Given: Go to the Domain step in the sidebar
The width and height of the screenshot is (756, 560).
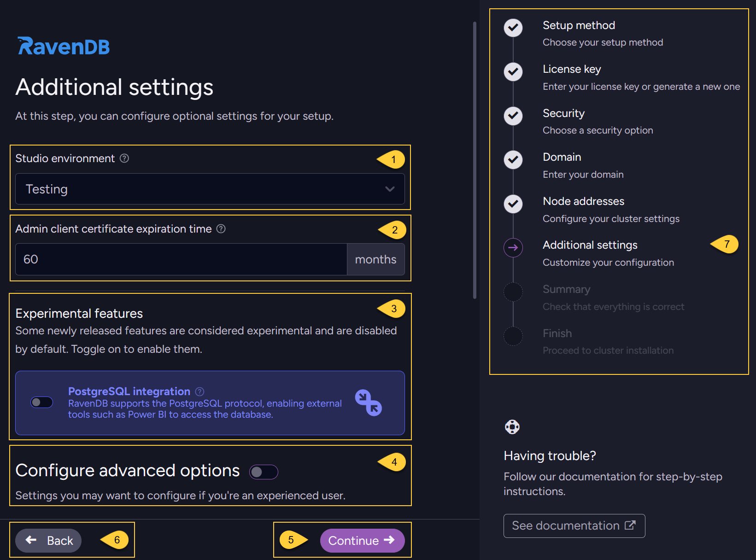Looking at the screenshot, I should 562,157.
